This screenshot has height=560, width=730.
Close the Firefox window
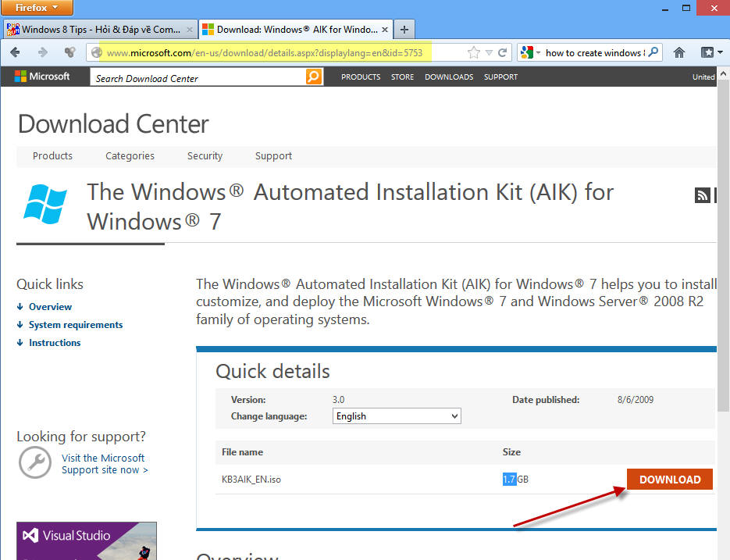point(714,8)
